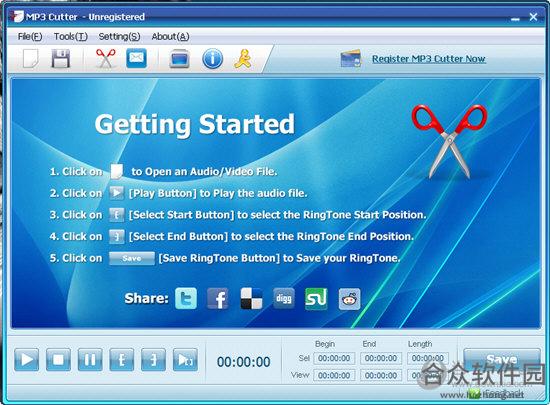Click the Stop playback button
The width and height of the screenshot is (550, 405).
pyautogui.click(x=58, y=359)
